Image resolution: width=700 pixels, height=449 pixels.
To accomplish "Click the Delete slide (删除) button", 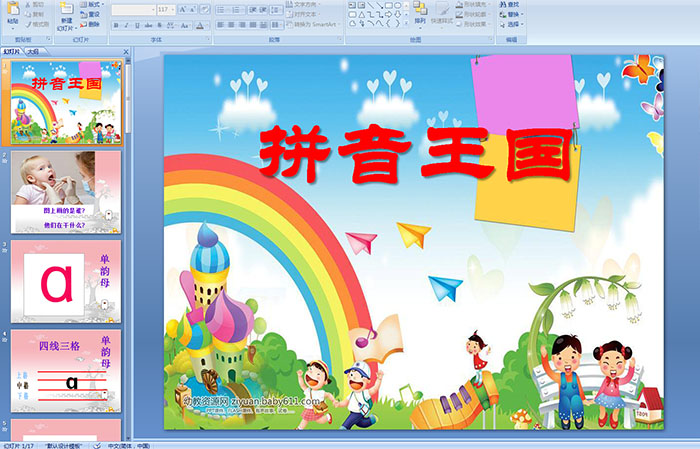I will click(90, 24).
